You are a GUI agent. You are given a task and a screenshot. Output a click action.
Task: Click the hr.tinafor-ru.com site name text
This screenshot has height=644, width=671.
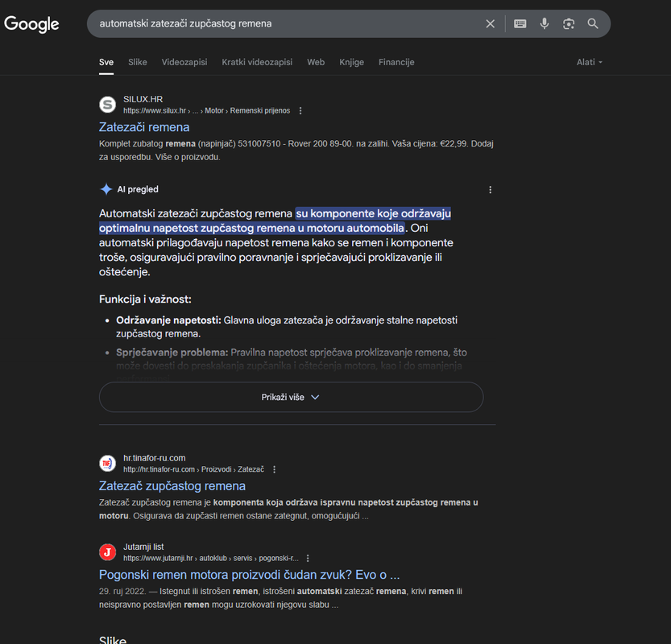click(x=155, y=458)
